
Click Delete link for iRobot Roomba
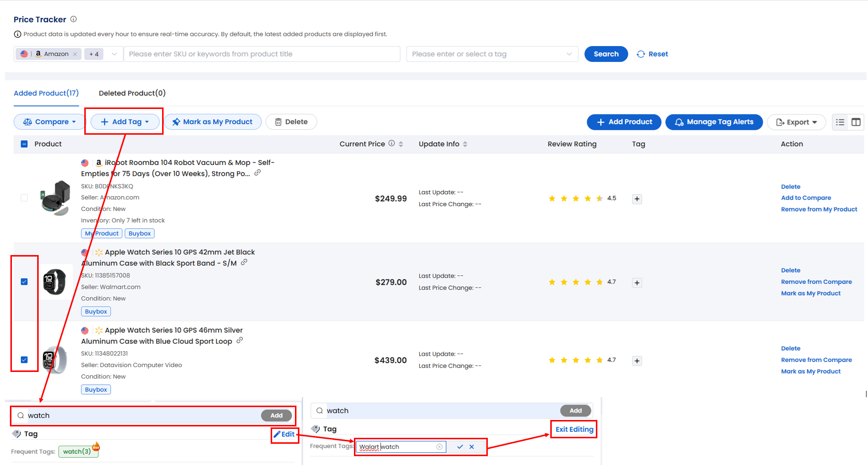click(791, 187)
